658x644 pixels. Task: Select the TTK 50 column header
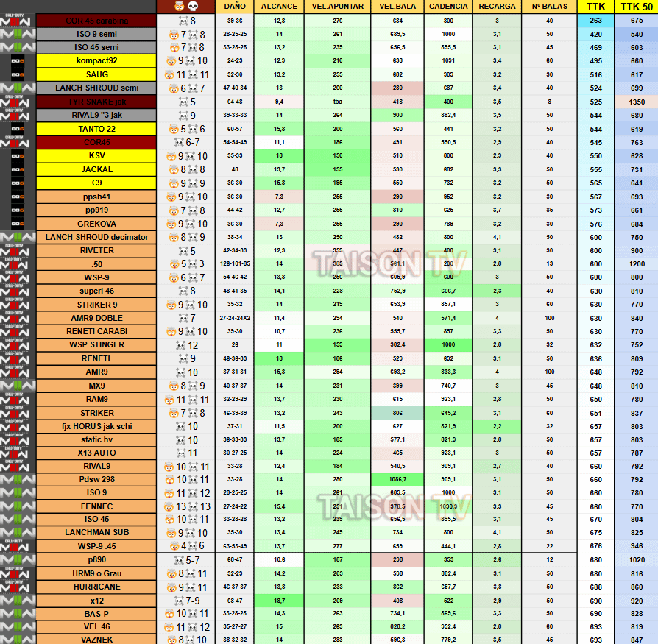[x=637, y=7]
